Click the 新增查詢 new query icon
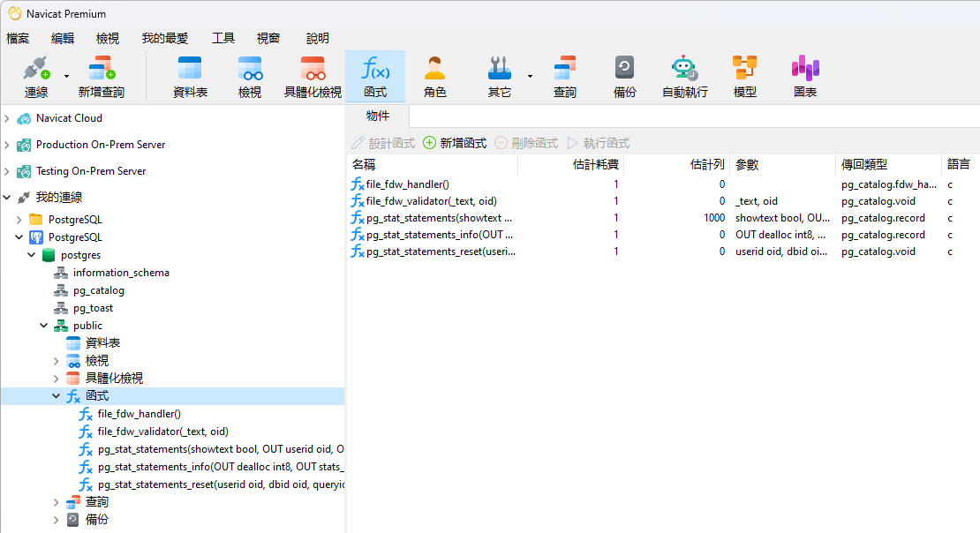This screenshot has height=533, width=980. (x=100, y=75)
